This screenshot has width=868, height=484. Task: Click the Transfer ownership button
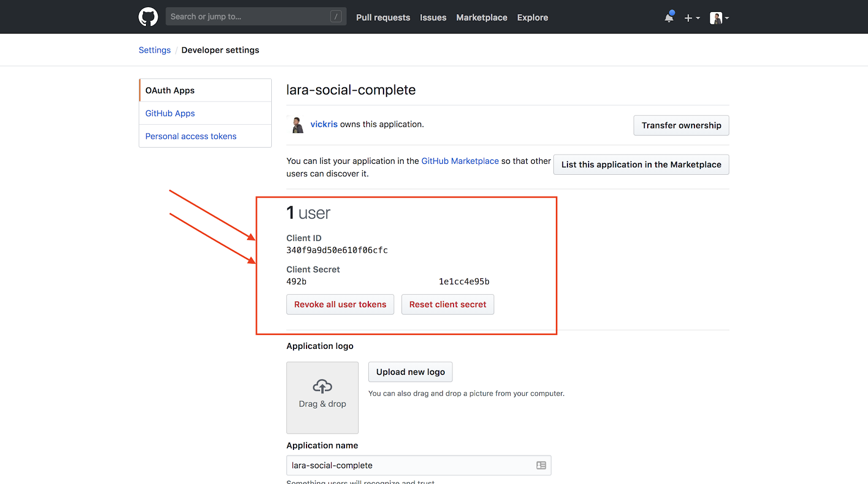tap(681, 125)
